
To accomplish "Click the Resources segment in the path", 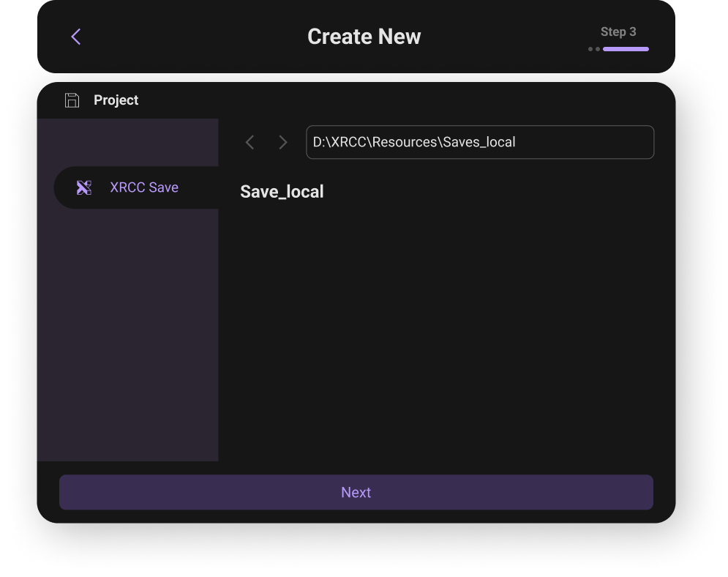I will tap(404, 142).
